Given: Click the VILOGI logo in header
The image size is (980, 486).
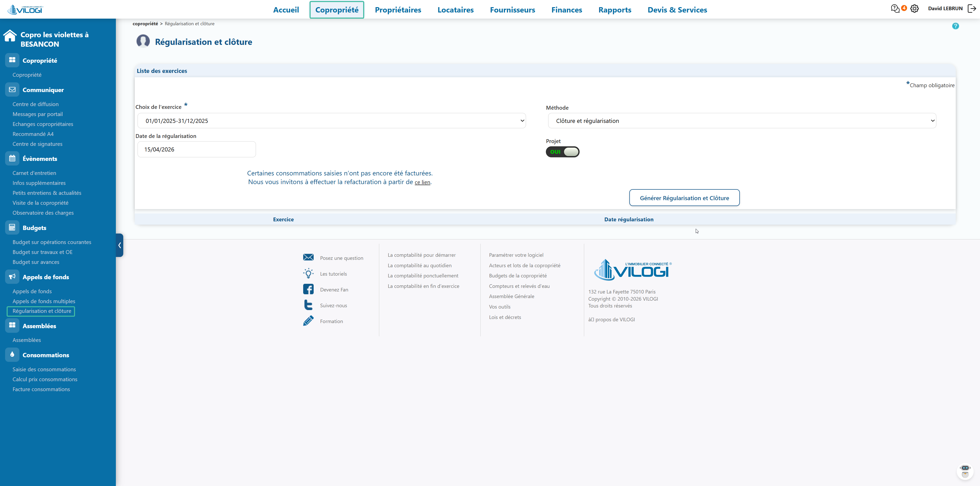Looking at the screenshot, I should click(26, 9).
